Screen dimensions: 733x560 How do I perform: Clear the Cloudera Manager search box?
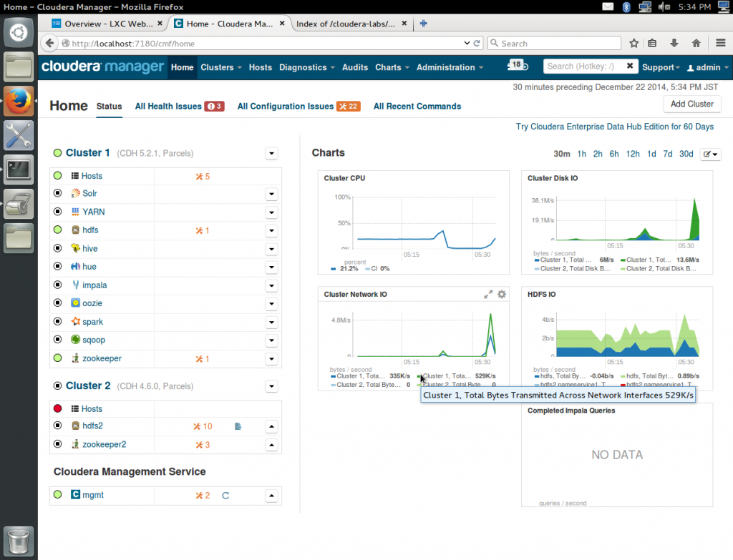coord(630,66)
